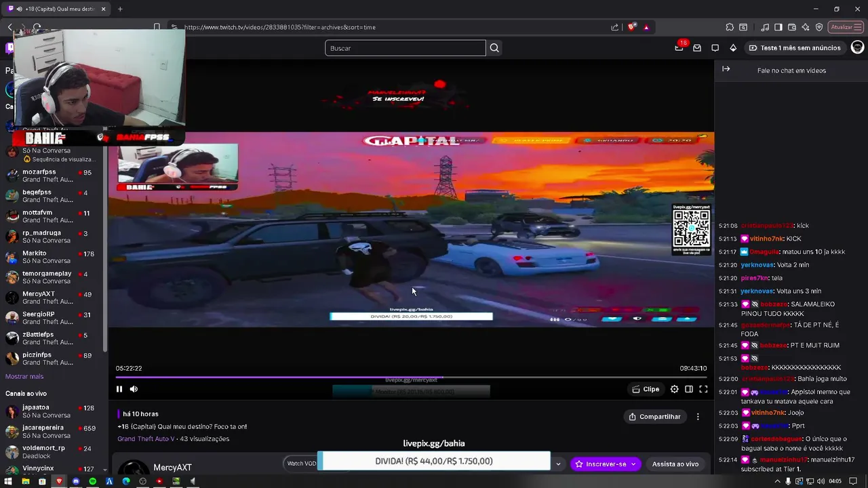This screenshot has width=868, height=488.
Task: Open voldemort_rp live channel
Action: [x=54, y=452]
